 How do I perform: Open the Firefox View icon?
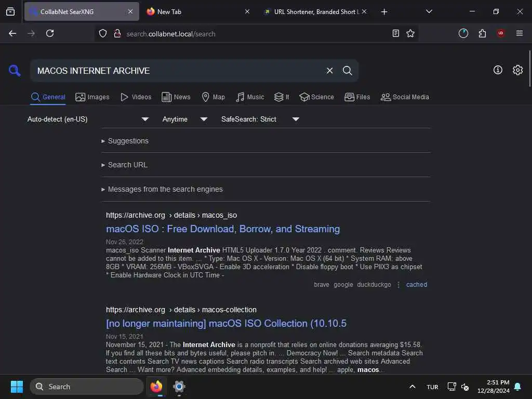10,11
